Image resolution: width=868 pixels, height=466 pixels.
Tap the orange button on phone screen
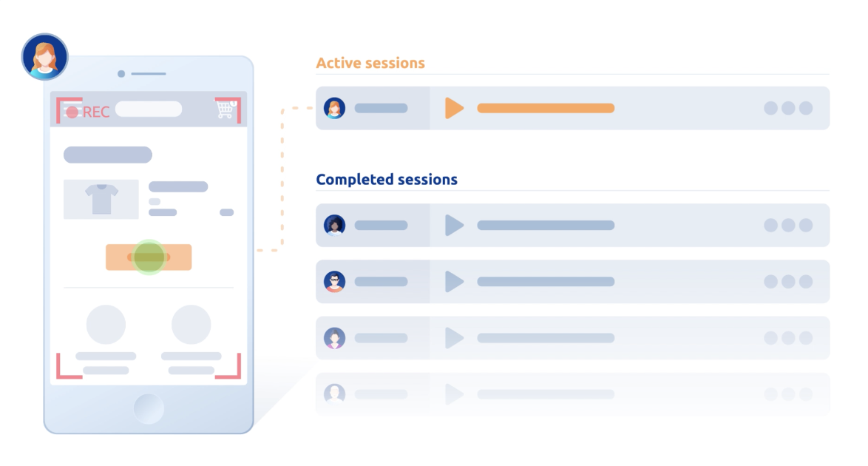[149, 257]
